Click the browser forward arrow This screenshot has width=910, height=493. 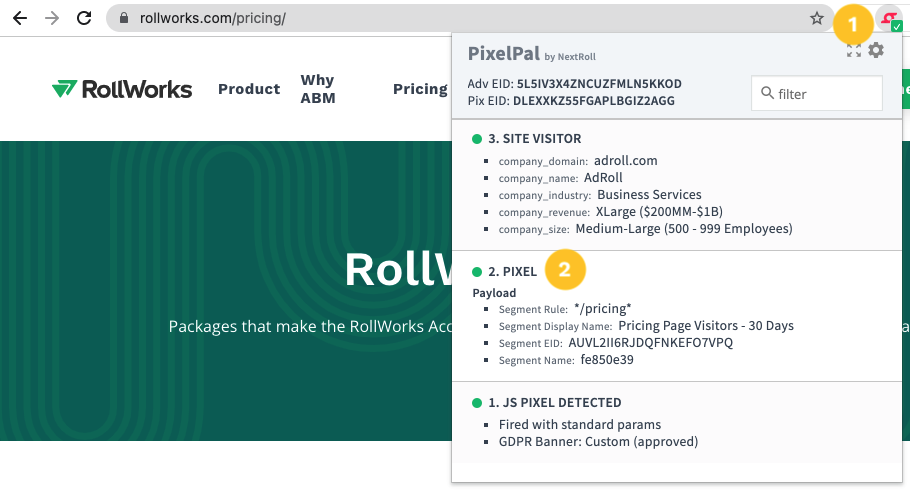pyautogui.click(x=52, y=18)
